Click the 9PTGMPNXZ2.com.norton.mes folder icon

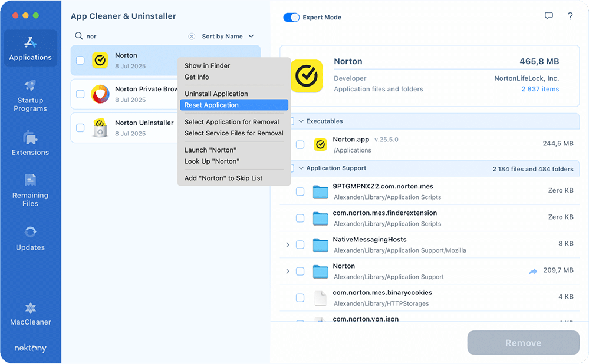tap(320, 192)
